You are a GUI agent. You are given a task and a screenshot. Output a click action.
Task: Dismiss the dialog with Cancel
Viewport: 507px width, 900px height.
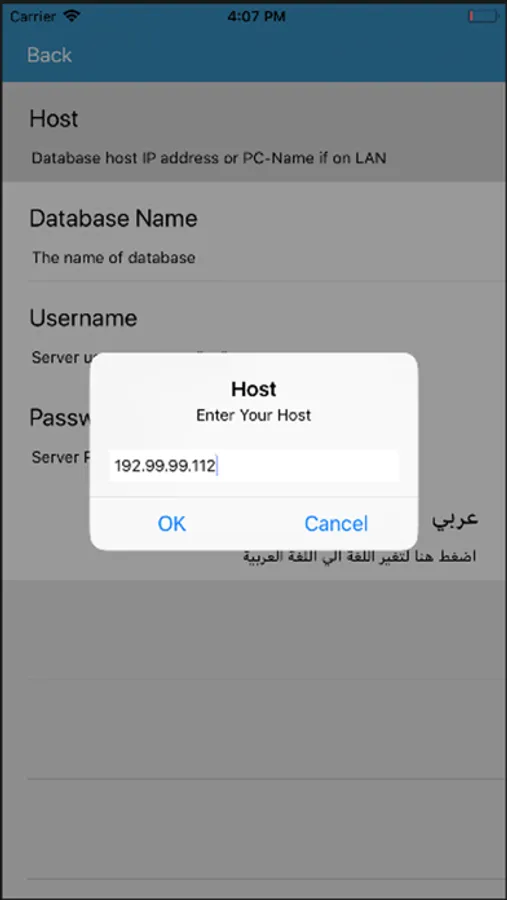click(336, 523)
